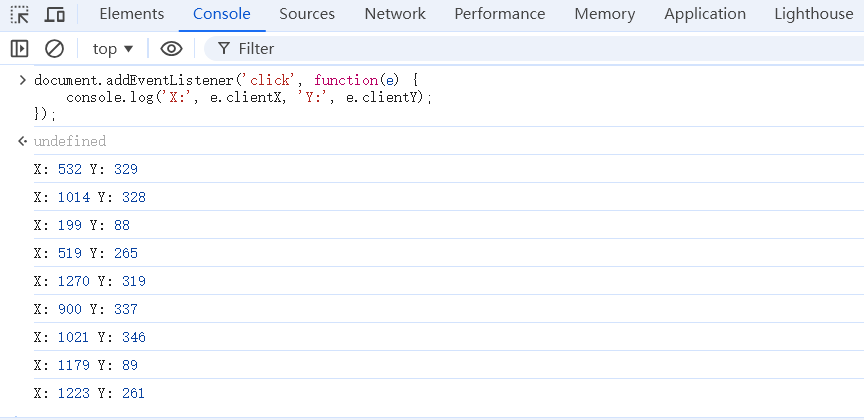Activate the inspect element picker icon

tap(20, 15)
